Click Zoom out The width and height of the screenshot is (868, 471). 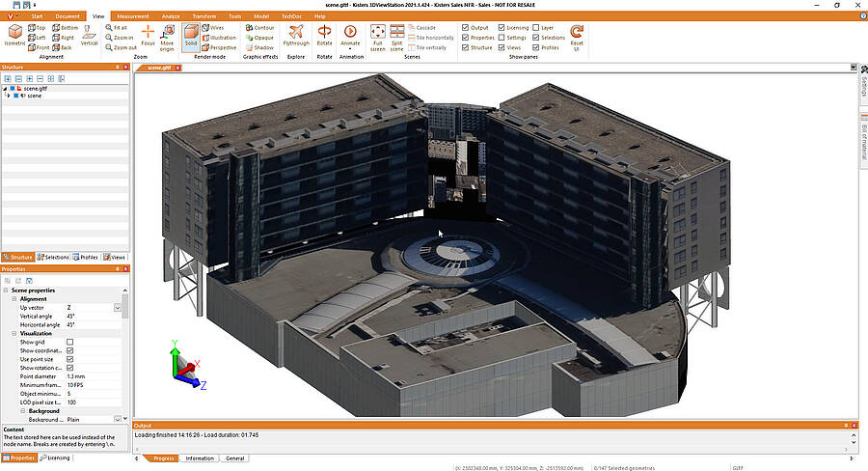[121, 47]
